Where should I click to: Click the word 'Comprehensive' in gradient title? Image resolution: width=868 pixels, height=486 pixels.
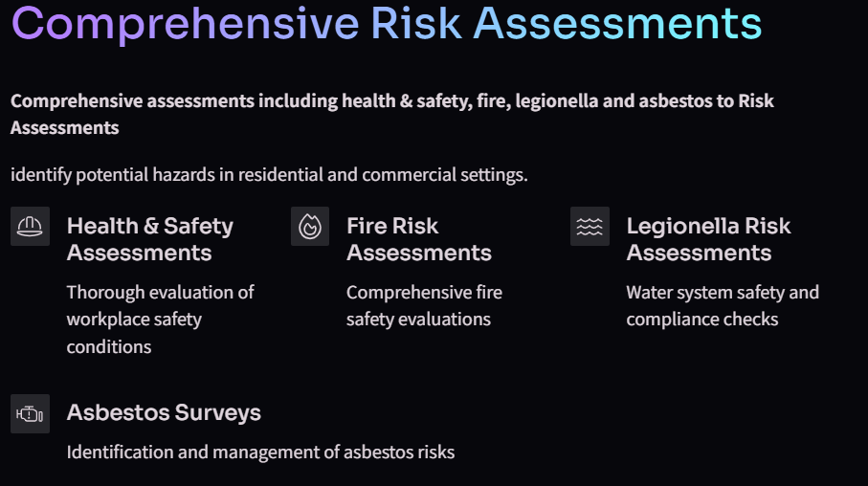tap(186, 25)
